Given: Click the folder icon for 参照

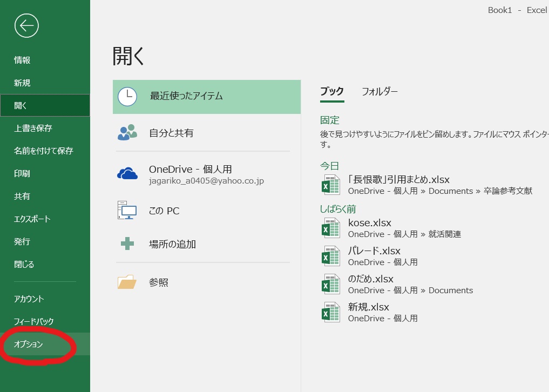Looking at the screenshot, I should point(127,282).
